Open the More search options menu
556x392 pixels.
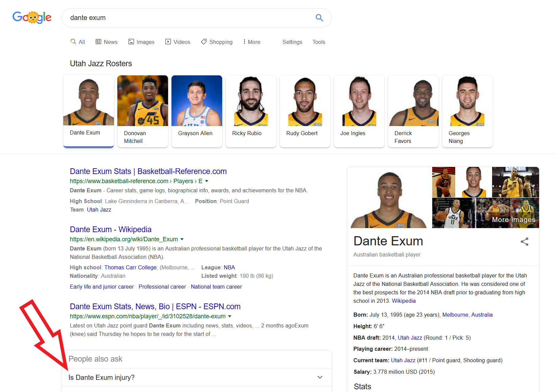252,42
